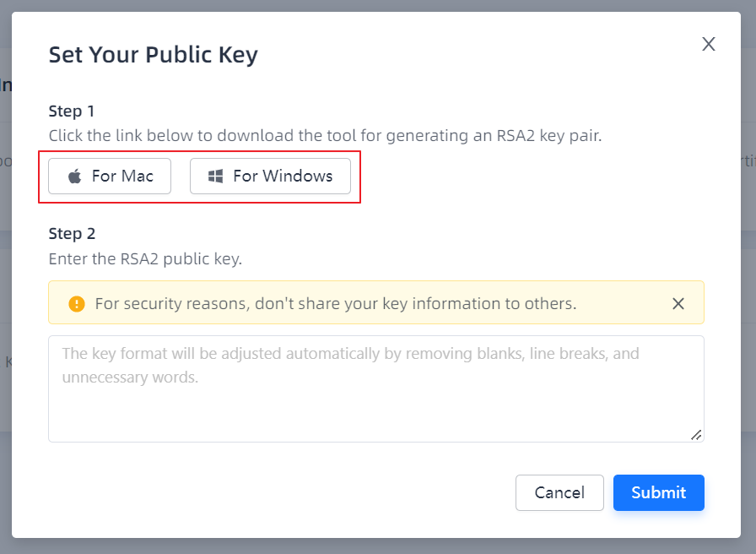Click the security reasons warning message text

point(335,304)
